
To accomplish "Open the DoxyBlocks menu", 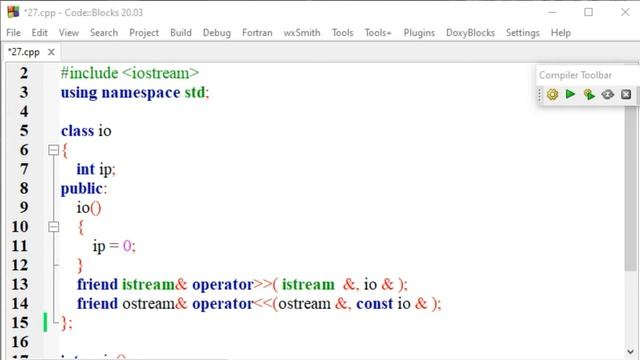I will point(470,33).
